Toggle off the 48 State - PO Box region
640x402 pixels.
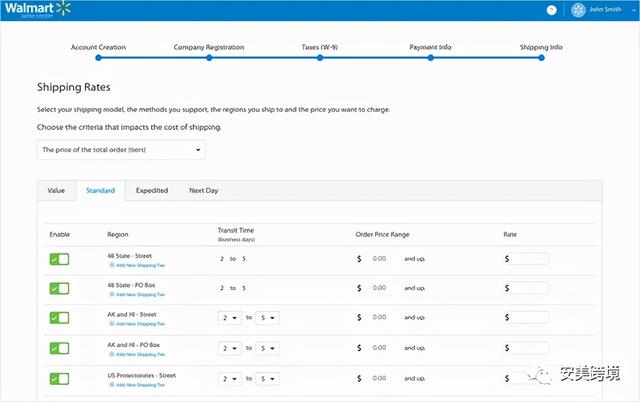tap(59, 289)
